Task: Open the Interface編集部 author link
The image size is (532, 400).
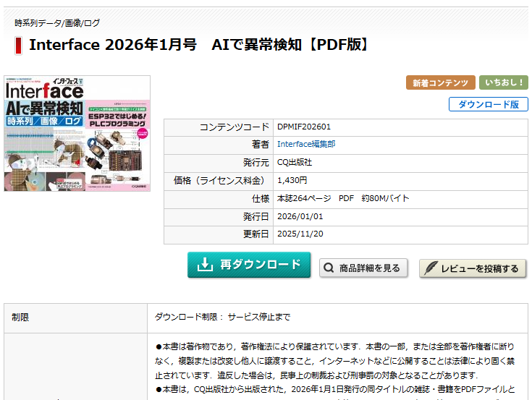Action: [306, 145]
